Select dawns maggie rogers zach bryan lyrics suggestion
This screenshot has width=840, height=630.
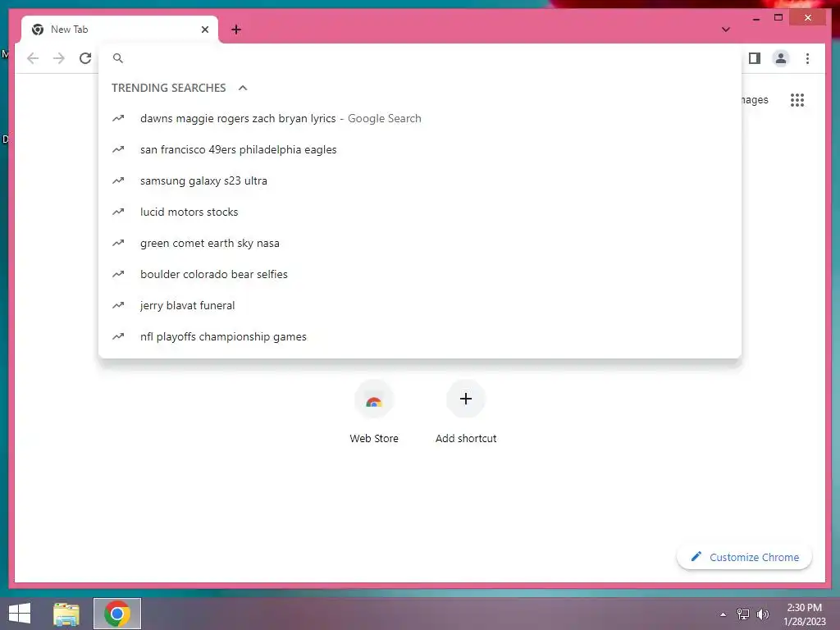pos(420,118)
